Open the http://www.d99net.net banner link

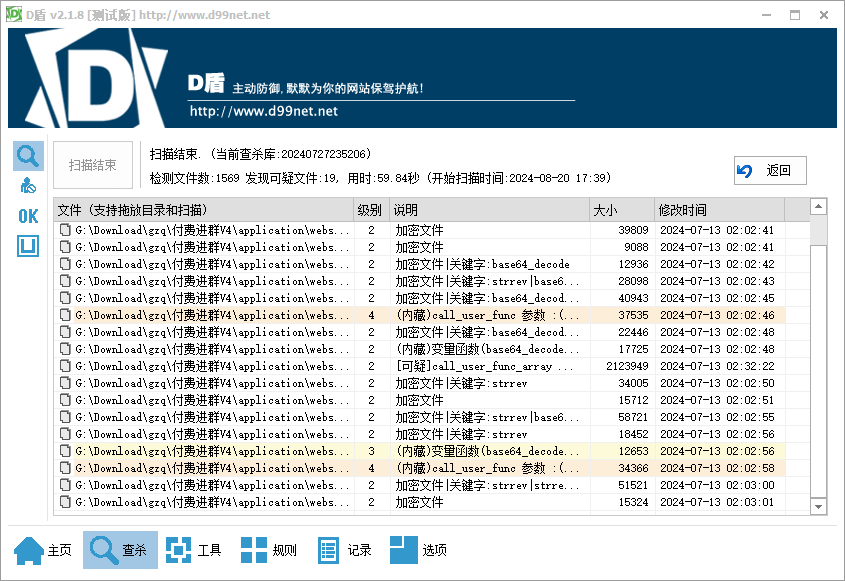point(264,112)
